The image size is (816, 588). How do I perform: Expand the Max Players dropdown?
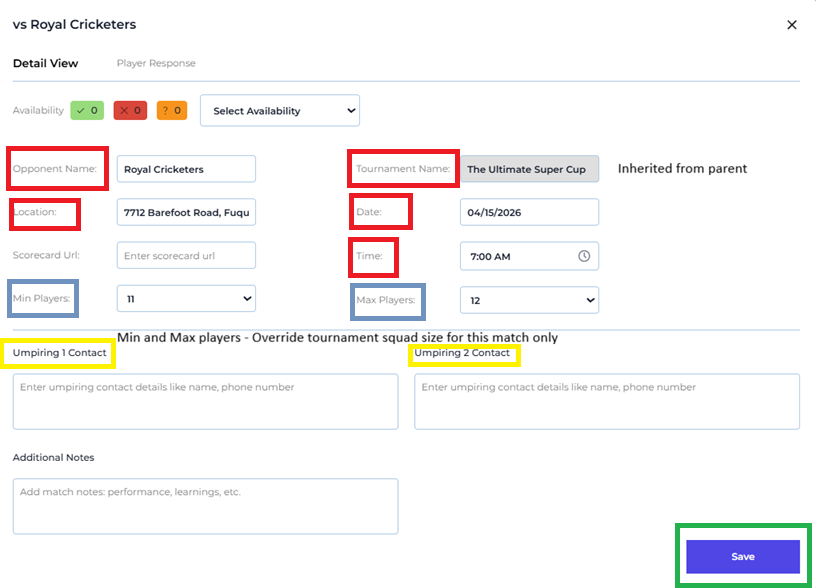[x=529, y=300]
